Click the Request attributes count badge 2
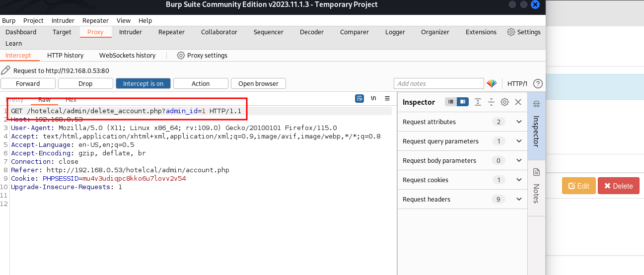The image size is (644, 275). [x=499, y=122]
